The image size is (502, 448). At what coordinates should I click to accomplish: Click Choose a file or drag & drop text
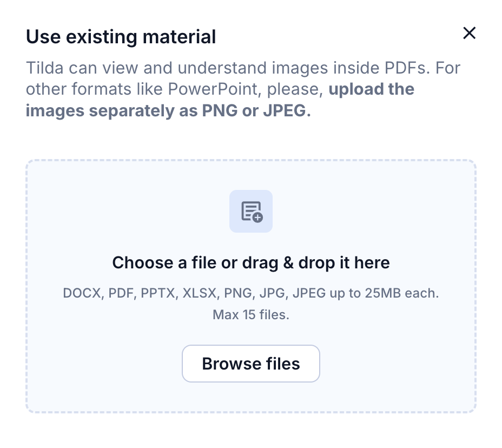tap(251, 262)
